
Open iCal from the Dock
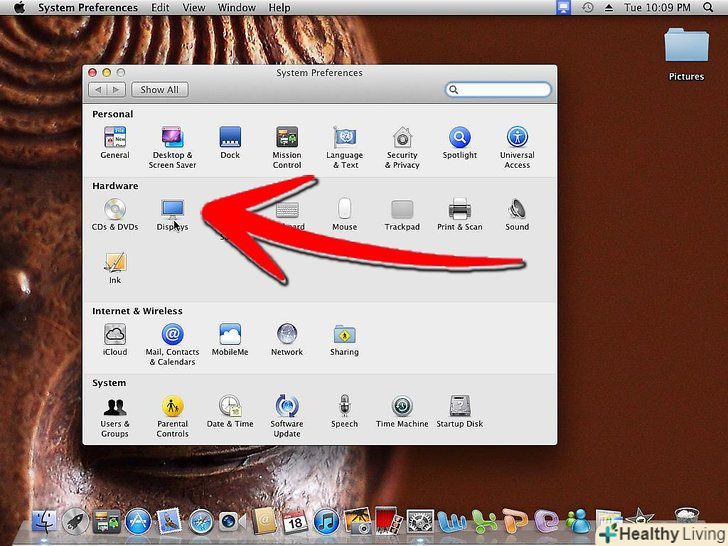[x=295, y=522]
